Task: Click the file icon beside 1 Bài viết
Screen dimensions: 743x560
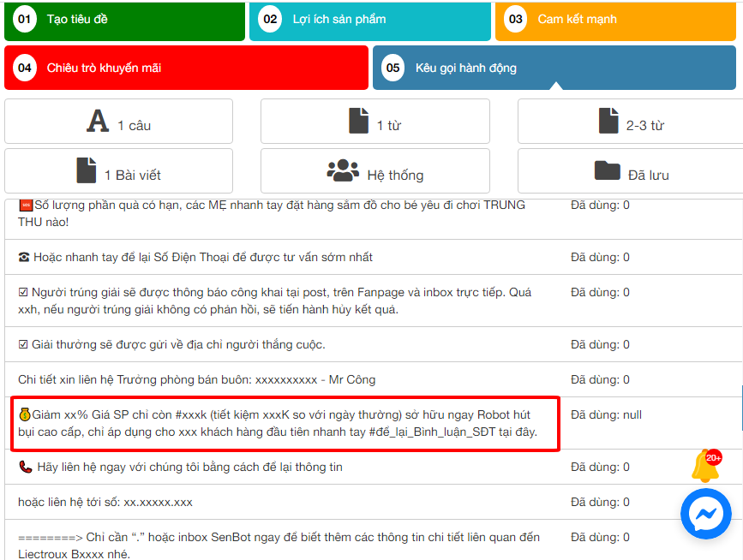Action: pos(87,170)
